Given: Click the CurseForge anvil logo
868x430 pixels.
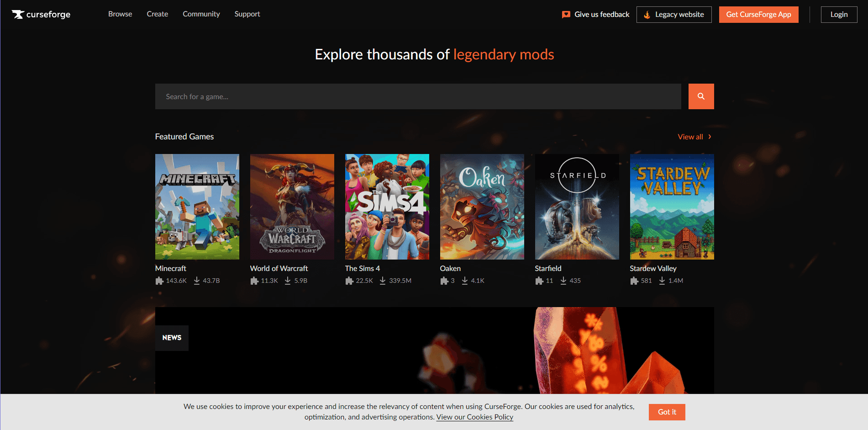Looking at the screenshot, I should (x=18, y=15).
